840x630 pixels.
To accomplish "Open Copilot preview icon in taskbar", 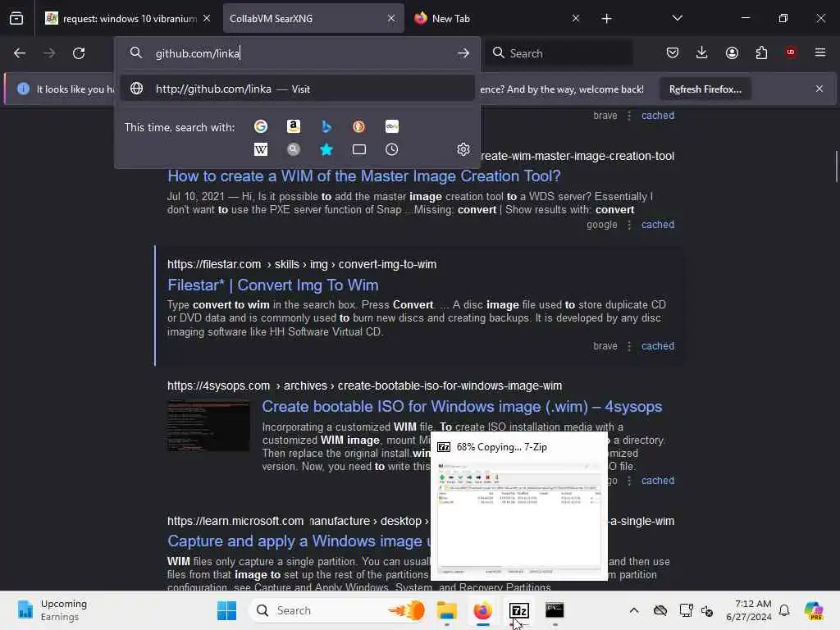I will click(813, 610).
